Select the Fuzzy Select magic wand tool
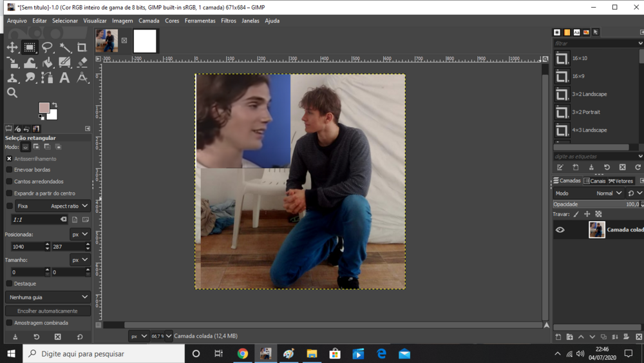The width and height of the screenshot is (644, 363). (65, 47)
